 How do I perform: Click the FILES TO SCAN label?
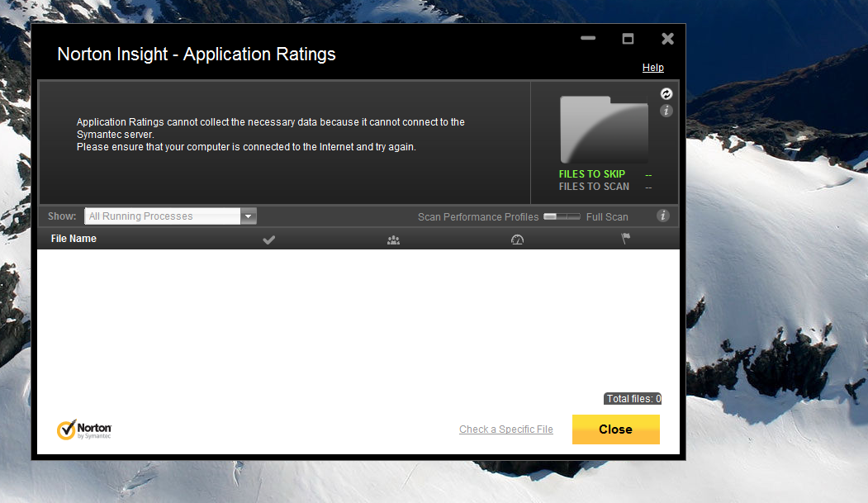594,187
